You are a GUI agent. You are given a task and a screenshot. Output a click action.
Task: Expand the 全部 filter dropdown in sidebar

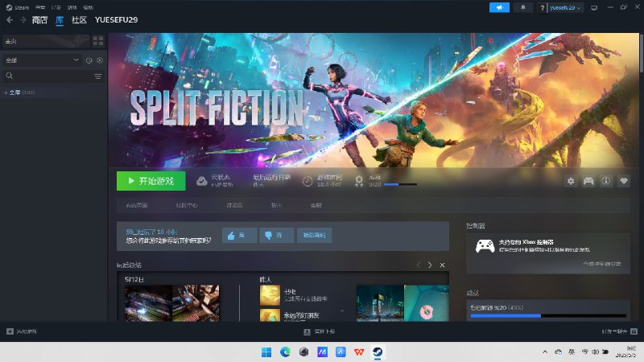click(76, 60)
